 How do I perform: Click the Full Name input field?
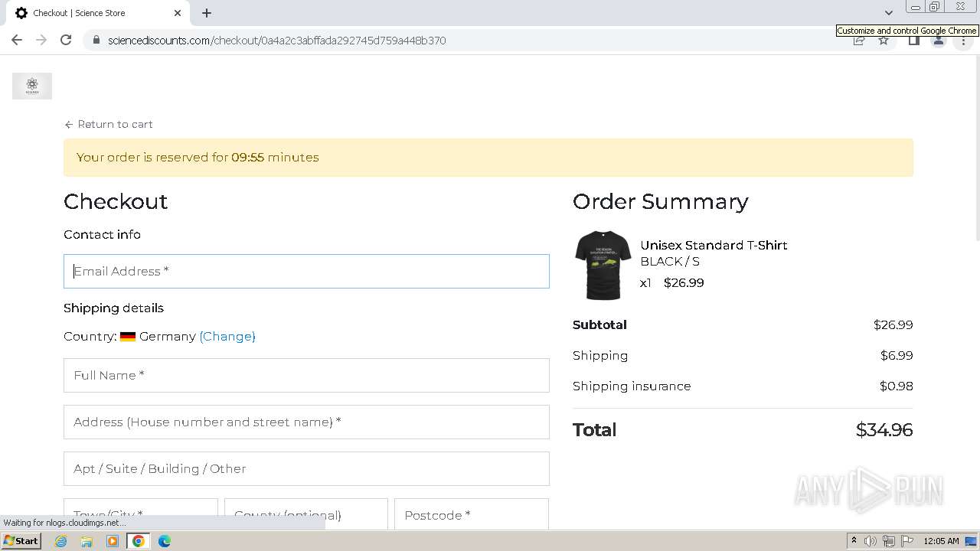click(x=306, y=375)
